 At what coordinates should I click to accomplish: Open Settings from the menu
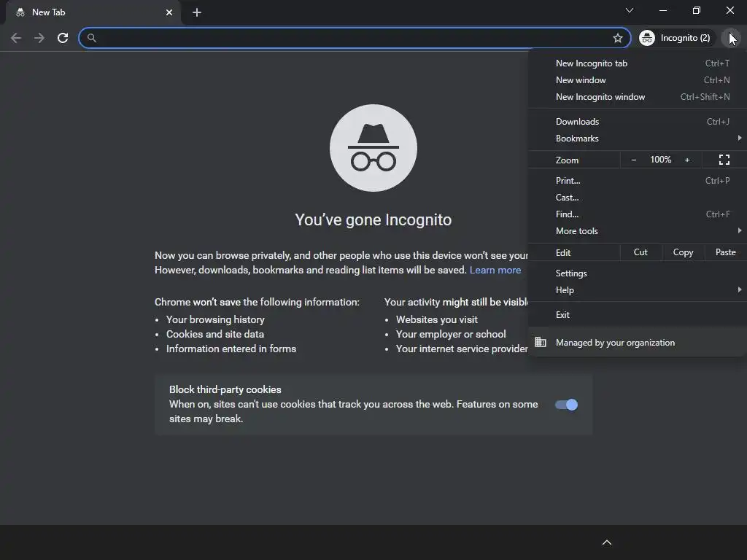pos(638,273)
